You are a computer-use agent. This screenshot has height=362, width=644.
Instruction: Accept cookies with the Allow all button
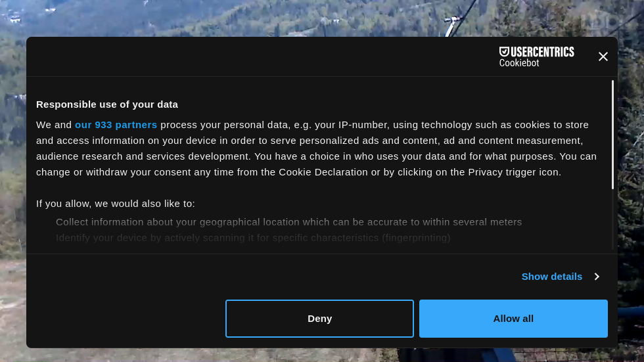pos(513,319)
